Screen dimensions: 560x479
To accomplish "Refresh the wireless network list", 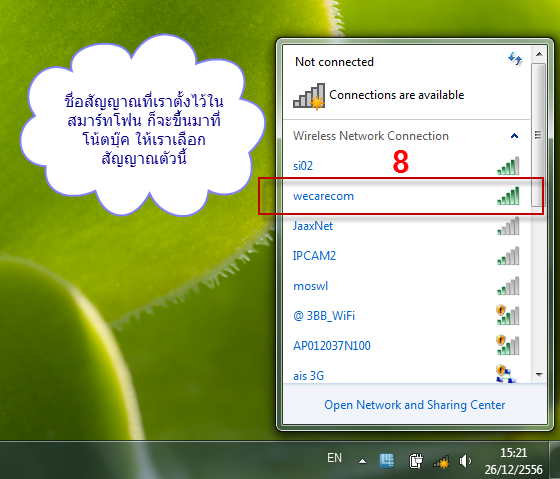I will pos(515,59).
